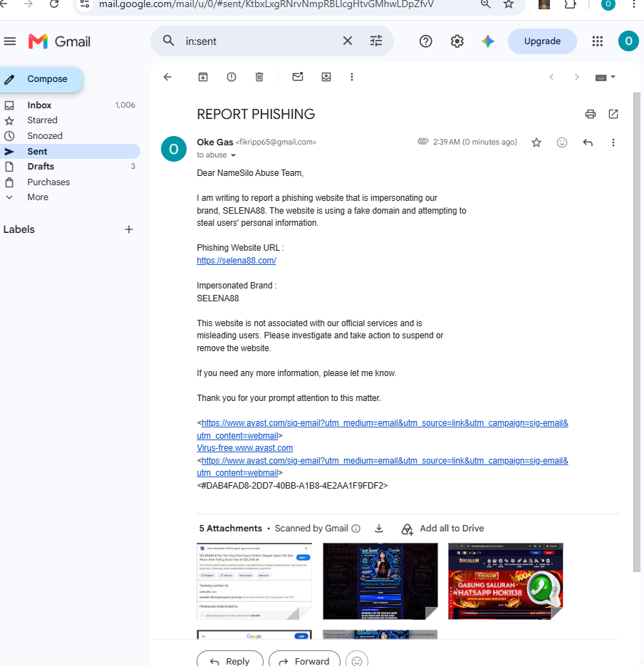Go to the newer conversation arrow
This screenshot has height=666, width=644.
point(551,77)
